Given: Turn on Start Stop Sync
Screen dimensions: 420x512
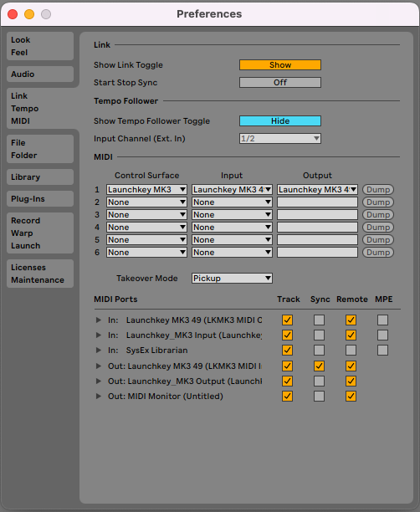Looking at the screenshot, I should pyautogui.click(x=280, y=82).
